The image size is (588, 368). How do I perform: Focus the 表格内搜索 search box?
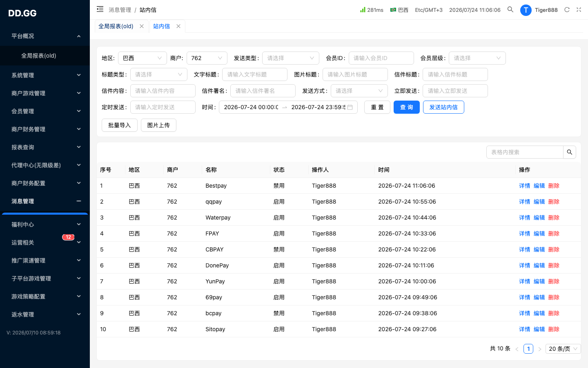525,152
